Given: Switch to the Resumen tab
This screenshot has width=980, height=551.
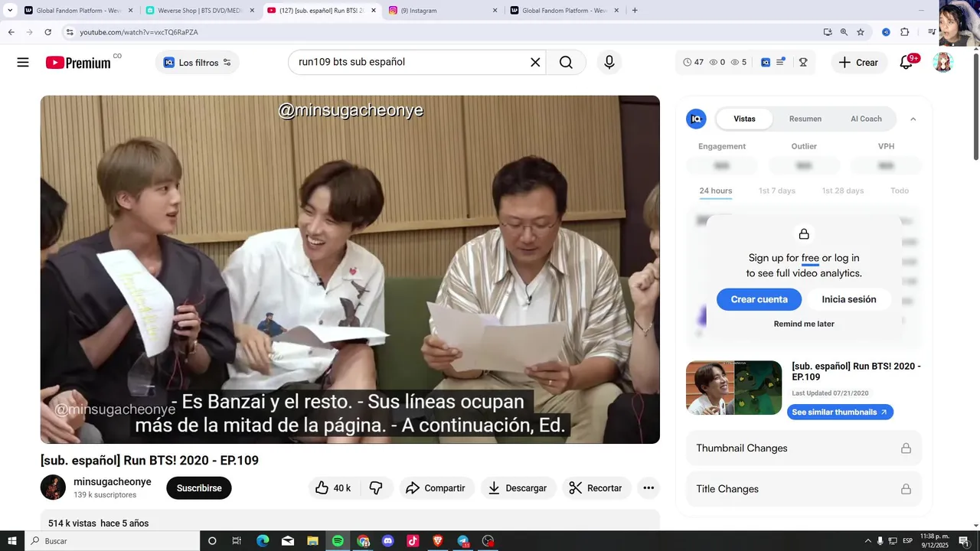Looking at the screenshot, I should [805, 119].
